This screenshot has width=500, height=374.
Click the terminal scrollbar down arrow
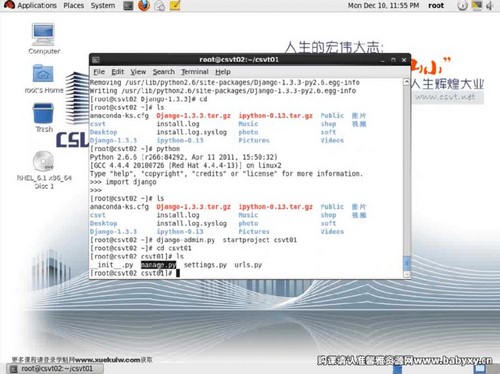tap(406, 274)
